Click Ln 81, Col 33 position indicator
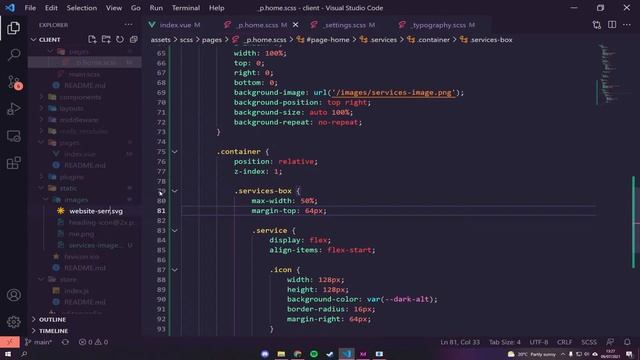The height and width of the screenshot is (360, 640). coord(460,342)
